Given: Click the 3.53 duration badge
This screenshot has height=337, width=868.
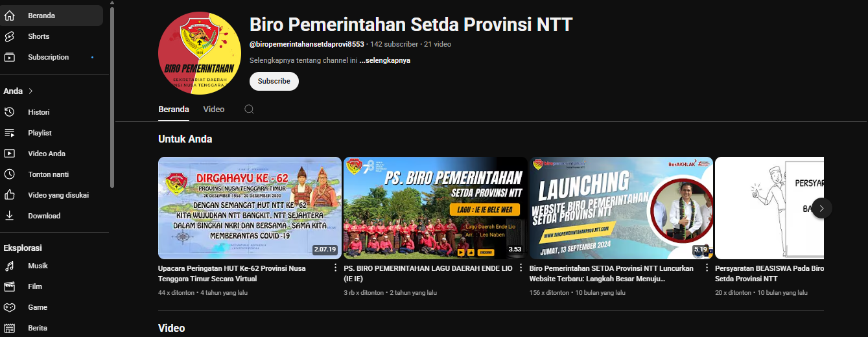Looking at the screenshot, I should (x=515, y=250).
